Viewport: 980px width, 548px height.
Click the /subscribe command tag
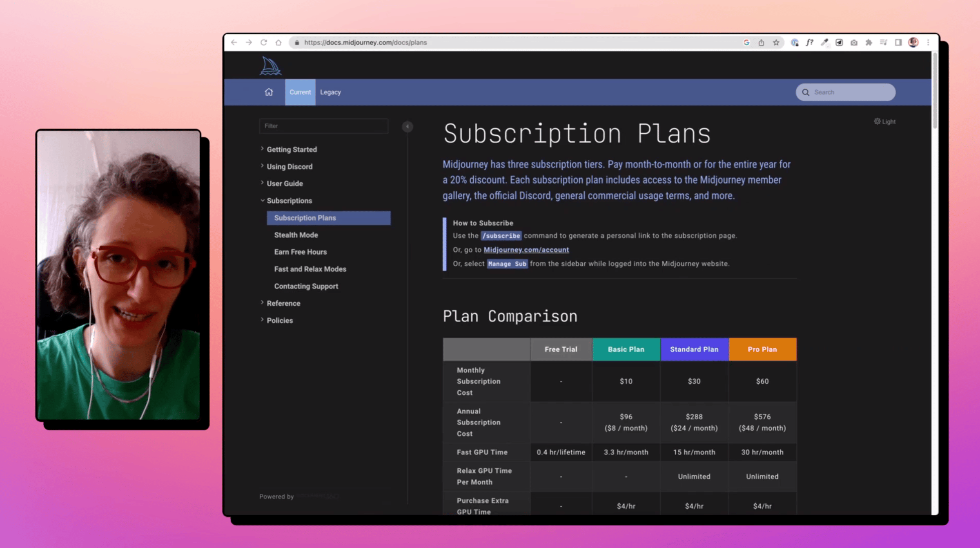[x=501, y=236]
